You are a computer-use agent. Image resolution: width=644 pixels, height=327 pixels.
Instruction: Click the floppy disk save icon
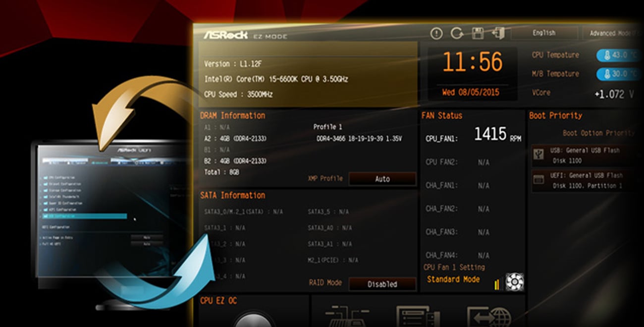[478, 34]
